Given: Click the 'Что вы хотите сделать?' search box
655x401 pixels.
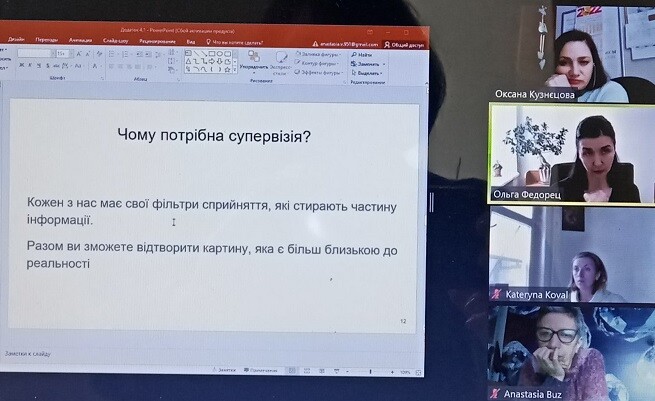Looking at the screenshot, I should point(234,42).
